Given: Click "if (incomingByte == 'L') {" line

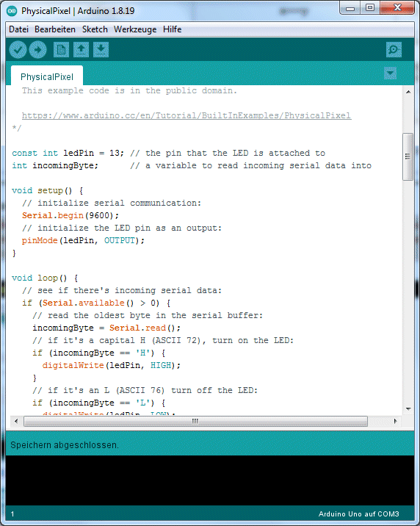Looking at the screenshot, I should tap(99, 403).
